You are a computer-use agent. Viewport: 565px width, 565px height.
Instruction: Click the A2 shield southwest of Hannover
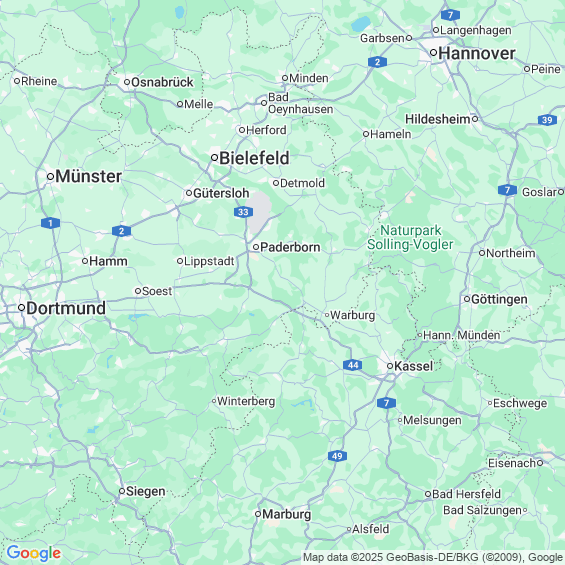click(377, 62)
